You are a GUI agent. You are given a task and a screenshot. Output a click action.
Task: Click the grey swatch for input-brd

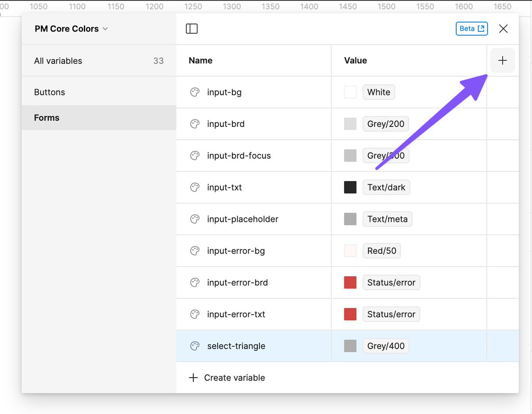tap(350, 124)
